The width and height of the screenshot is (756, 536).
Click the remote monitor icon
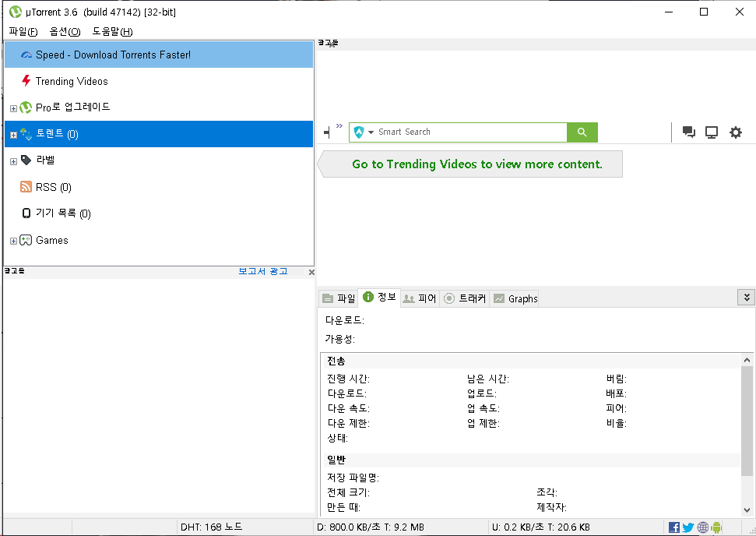712,132
